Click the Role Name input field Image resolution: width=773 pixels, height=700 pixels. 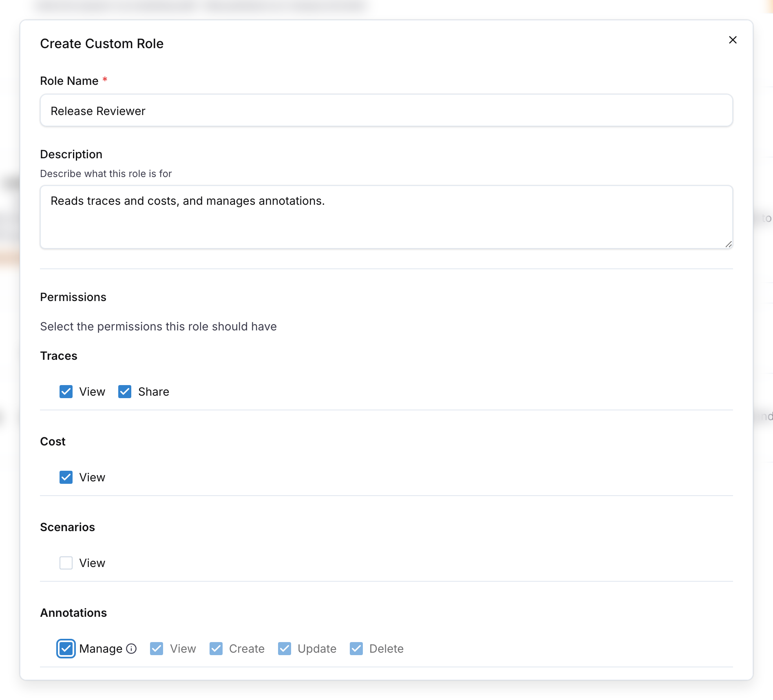click(386, 111)
